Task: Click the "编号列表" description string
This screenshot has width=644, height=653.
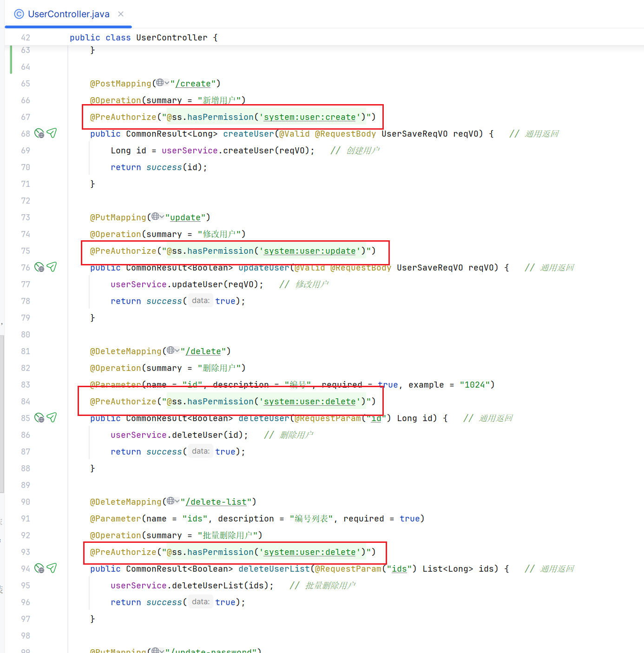Action: (x=311, y=519)
